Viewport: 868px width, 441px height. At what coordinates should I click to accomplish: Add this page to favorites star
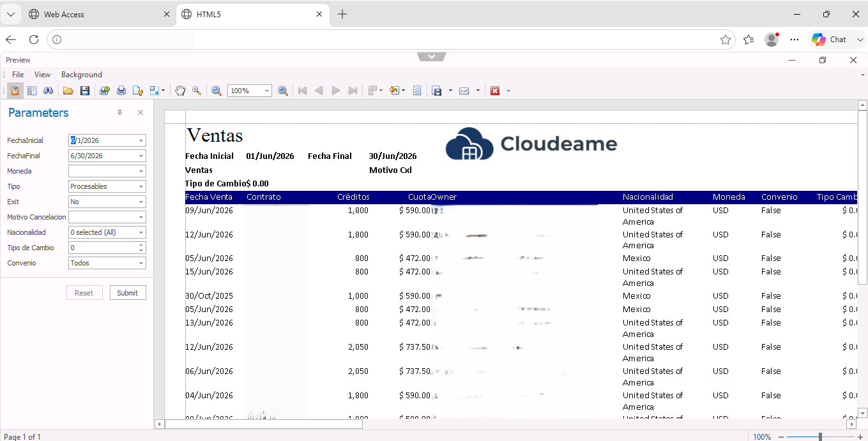(726, 40)
